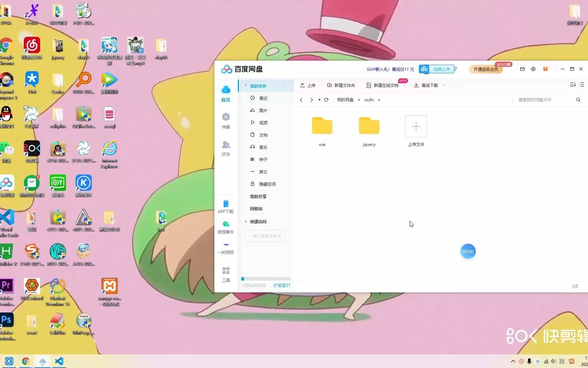588x368 pixels.
Task: Open the 好友 friends icon
Action: (226, 148)
